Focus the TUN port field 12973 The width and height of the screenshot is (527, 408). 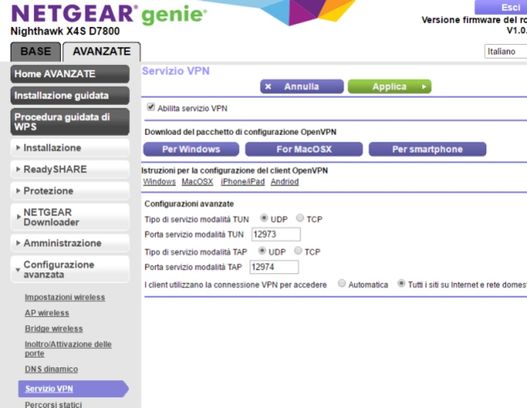tap(276, 234)
